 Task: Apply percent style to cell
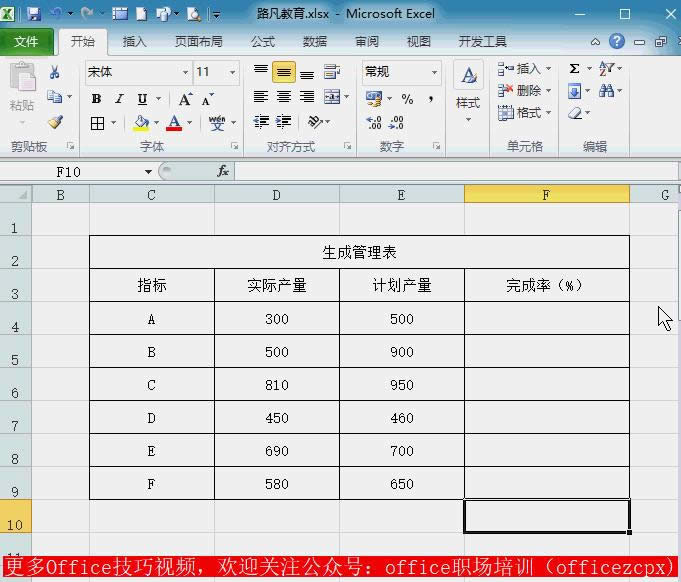point(407,99)
